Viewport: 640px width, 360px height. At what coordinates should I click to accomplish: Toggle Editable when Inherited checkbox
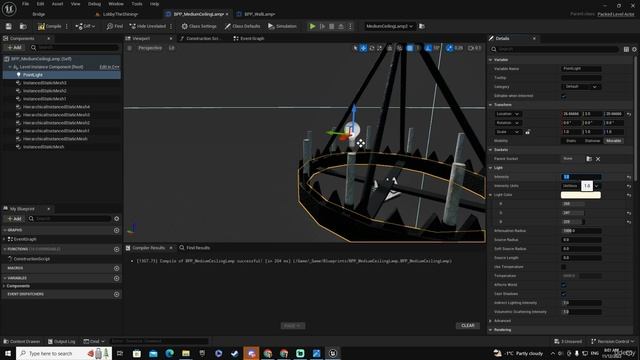pos(564,96)
